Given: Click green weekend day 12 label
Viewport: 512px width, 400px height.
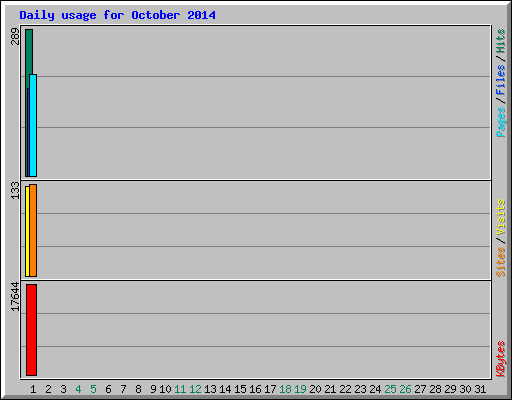Looking at the screenshot, I should pos(195,389).
